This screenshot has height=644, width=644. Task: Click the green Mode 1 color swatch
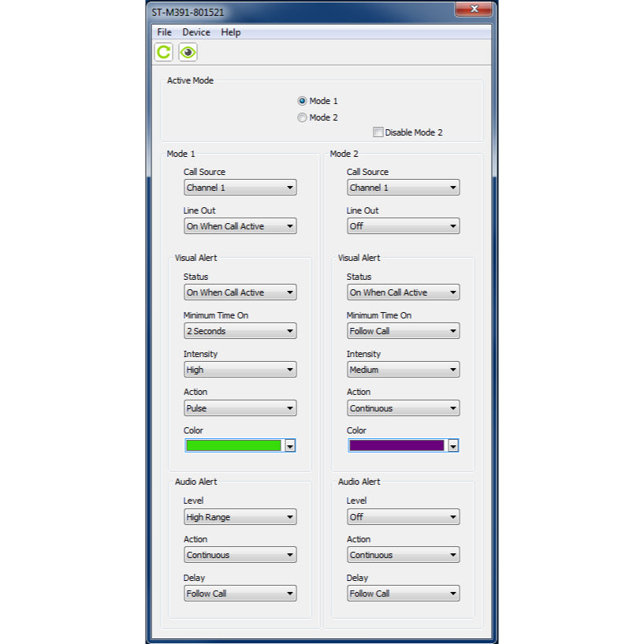click(233, 445)
